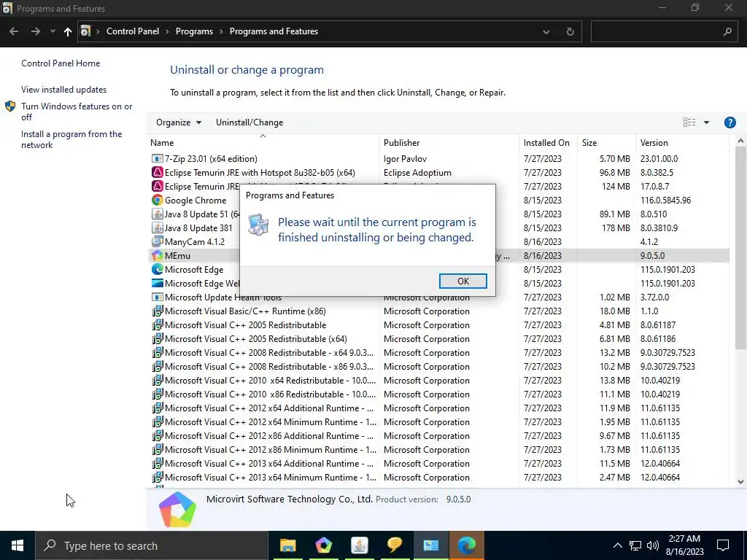Open the Java app on taskbar
The width and height of the screenshot is (747, 560).
click(x=359, y=545)
